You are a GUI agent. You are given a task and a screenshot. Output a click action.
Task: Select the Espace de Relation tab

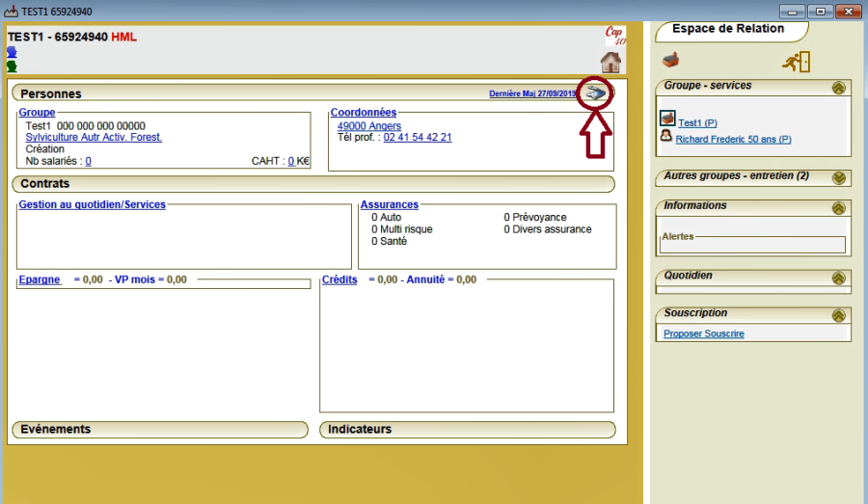pyautogui.click(x=728, y=30)
